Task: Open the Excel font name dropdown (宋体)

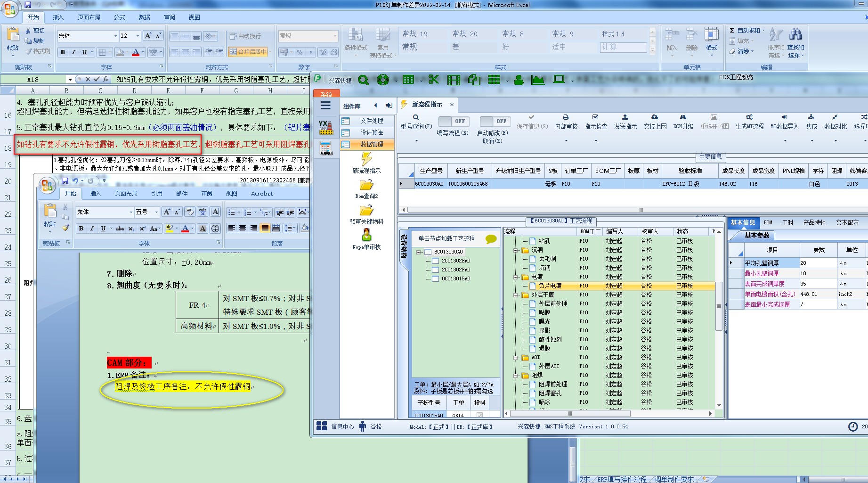Action: (x=115, y=36)
